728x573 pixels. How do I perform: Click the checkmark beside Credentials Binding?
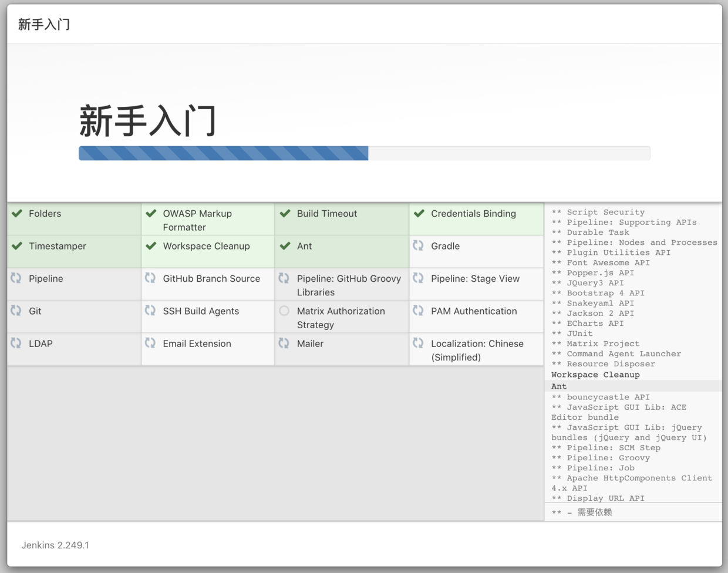[x=419, y=213]
